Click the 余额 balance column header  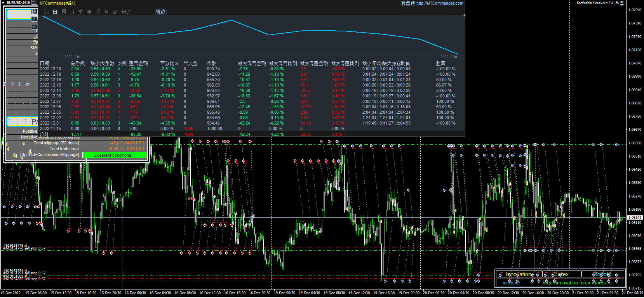click(212, 63)
